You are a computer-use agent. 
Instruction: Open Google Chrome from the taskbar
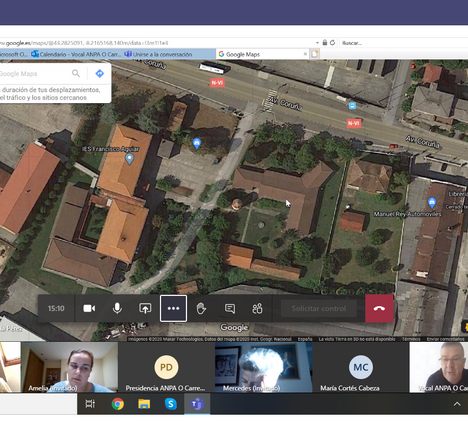coord(117,404)
